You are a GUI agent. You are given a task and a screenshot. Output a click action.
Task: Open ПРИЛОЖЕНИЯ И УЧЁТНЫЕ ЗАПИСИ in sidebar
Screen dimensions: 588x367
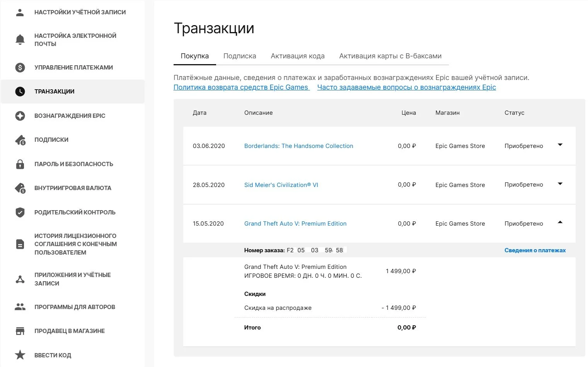(x=73, y=279)
